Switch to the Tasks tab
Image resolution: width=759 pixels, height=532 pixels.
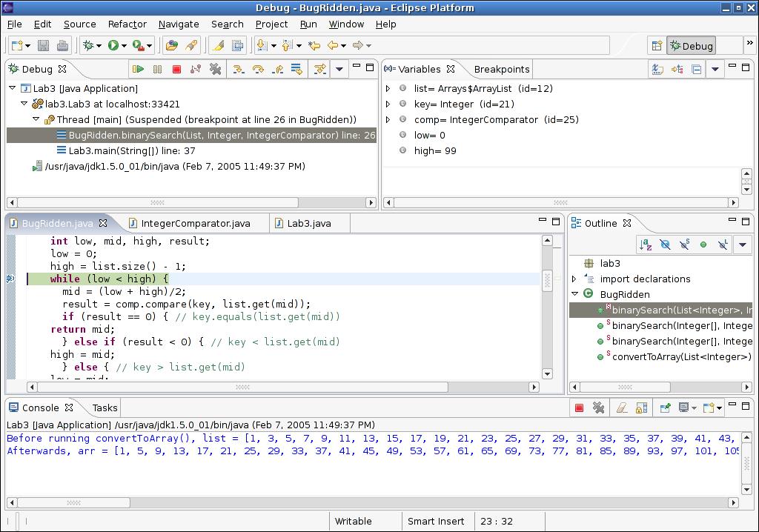point(105,408)
